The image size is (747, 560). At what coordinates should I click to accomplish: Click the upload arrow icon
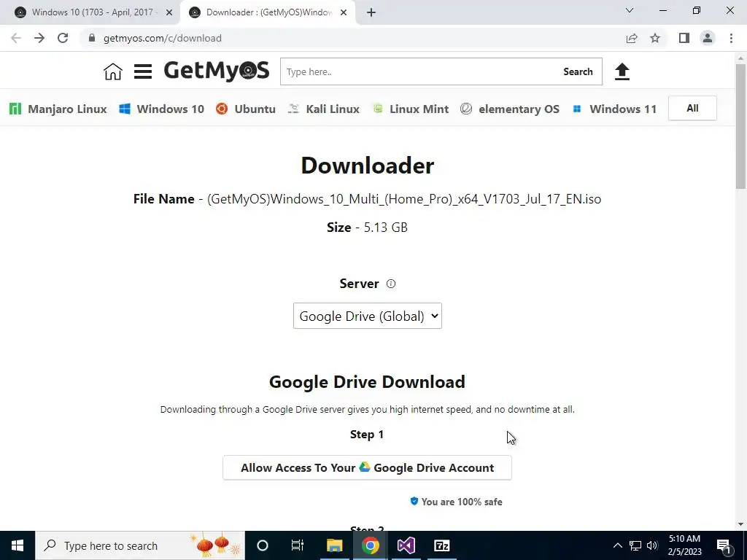622,71
